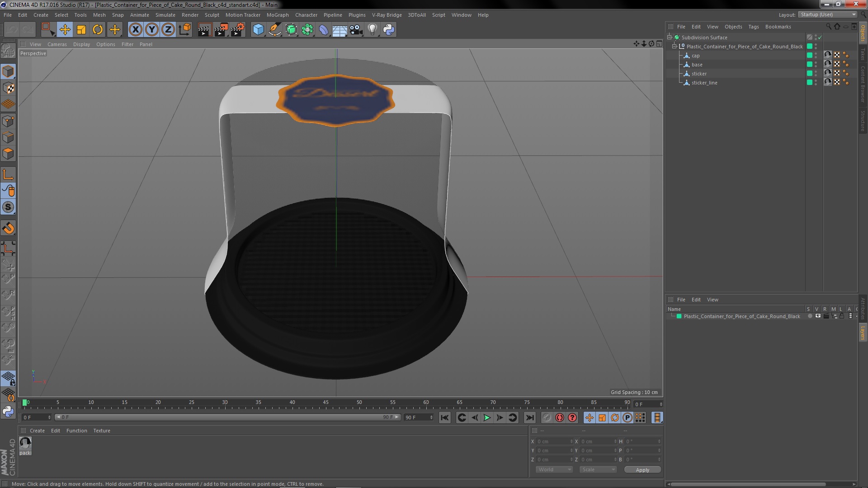The width and height of the screenshot is (868, 488).
Task: Toggle visibility dots of sticker object
Action: click(x=816, y=73)
